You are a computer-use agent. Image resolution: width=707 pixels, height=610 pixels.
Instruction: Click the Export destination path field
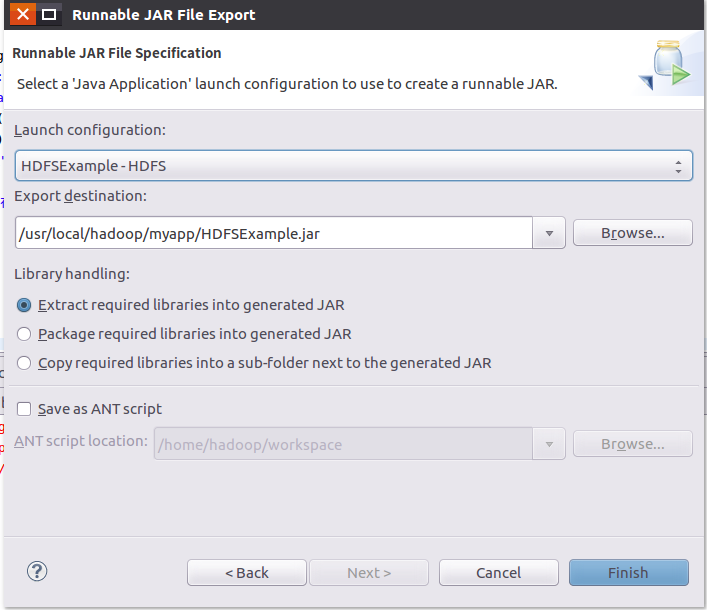[274, 233]
